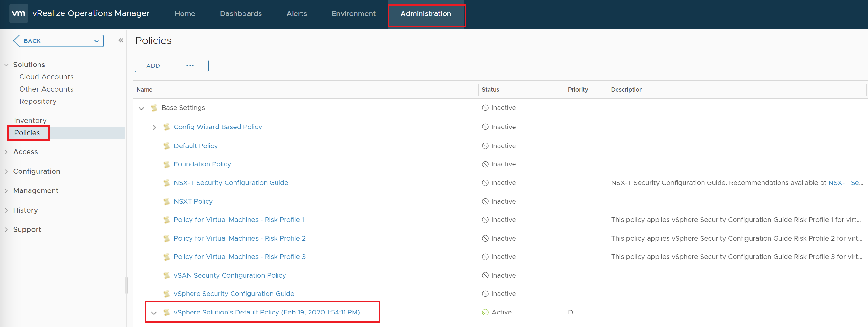The image size is (868, 327).
Task: Open Config Wizard Based Policy link
Action: point(218,127)
